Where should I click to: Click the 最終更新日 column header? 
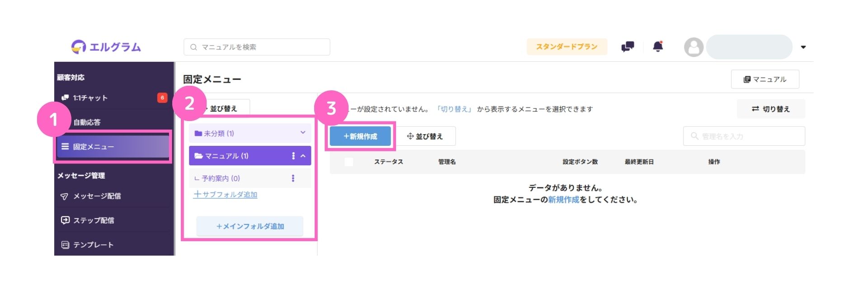coord(639,162)
